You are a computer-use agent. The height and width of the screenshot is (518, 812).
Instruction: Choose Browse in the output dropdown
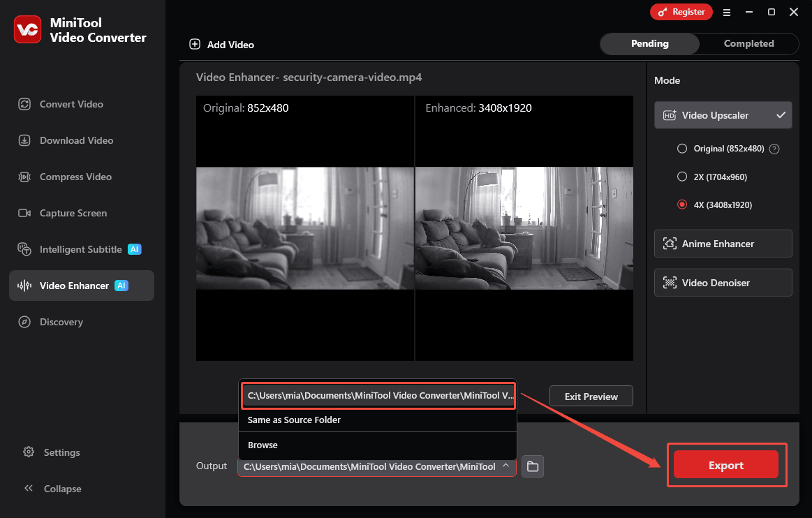click(x=378, y=445)
